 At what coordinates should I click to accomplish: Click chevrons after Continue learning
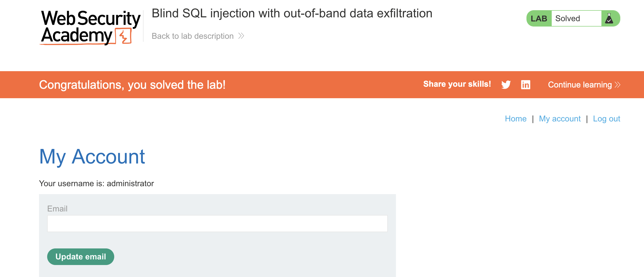click(617, 85)
